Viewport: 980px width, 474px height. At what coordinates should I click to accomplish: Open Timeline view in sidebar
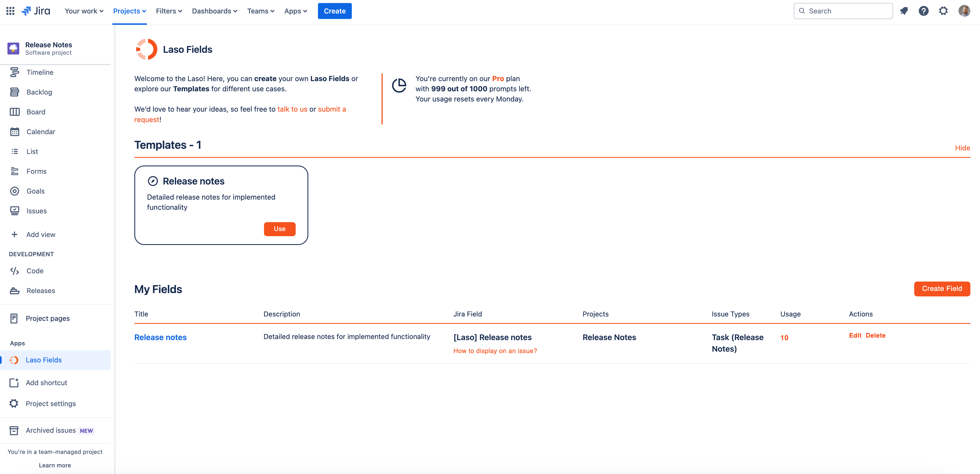tap(40, 72)
